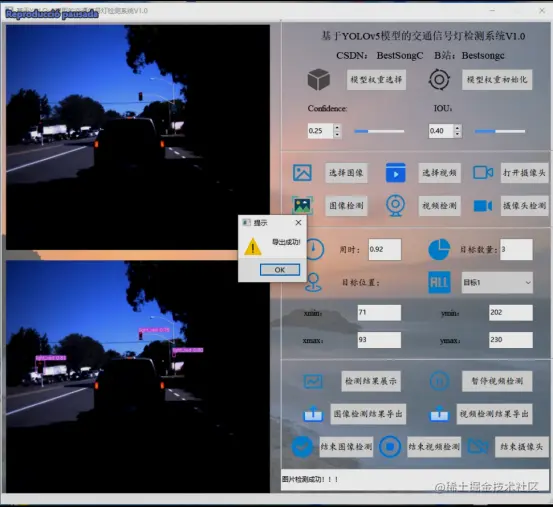Image resolution: width=553 pixels, height=508 pixels.
Task: Click the 图像检测 button
Action: [346, 206]
